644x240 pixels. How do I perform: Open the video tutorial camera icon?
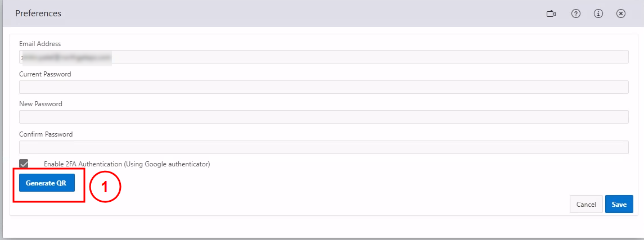(x=551, y=13)
